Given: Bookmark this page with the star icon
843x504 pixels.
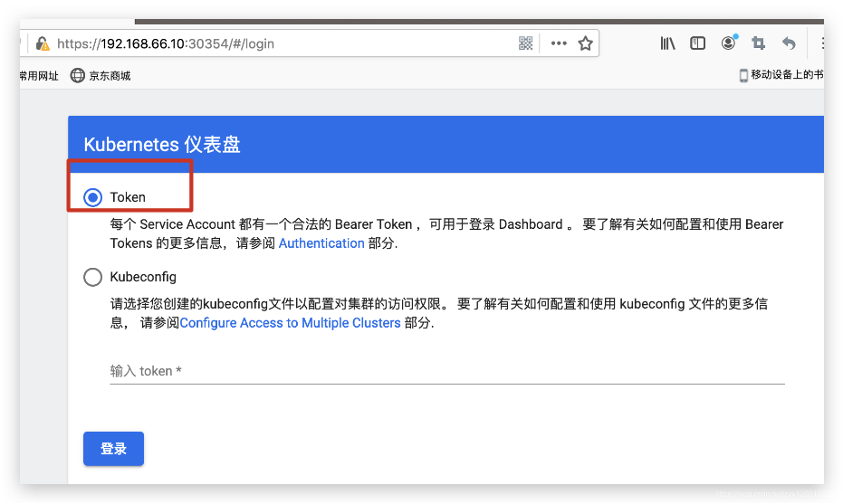Looking at the screenshot, I should pyautogui.click(x=586, y=43).
